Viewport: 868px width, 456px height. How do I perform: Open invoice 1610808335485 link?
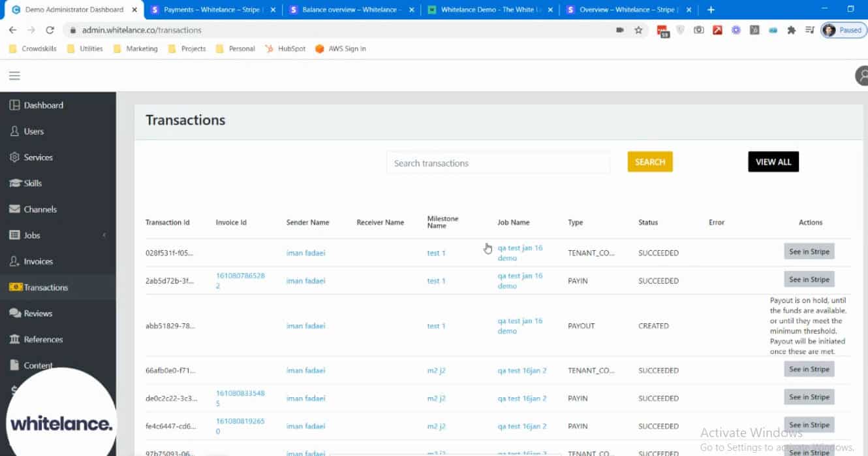coord(240,399)
